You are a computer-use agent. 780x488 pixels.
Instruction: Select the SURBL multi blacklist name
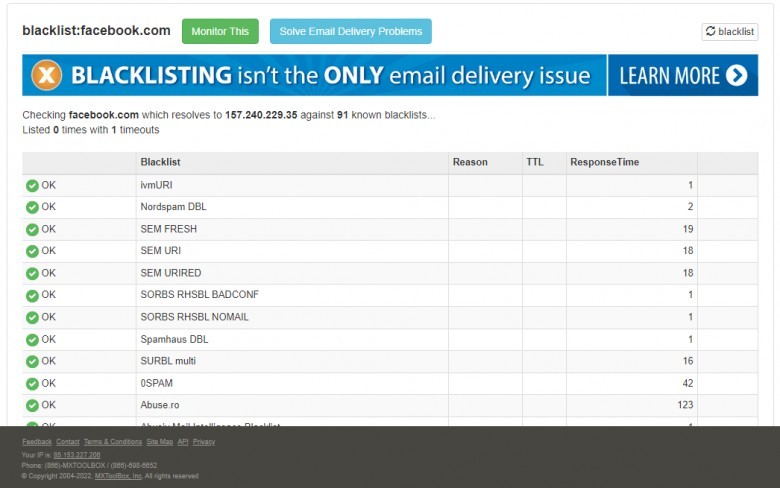point(168,361)
